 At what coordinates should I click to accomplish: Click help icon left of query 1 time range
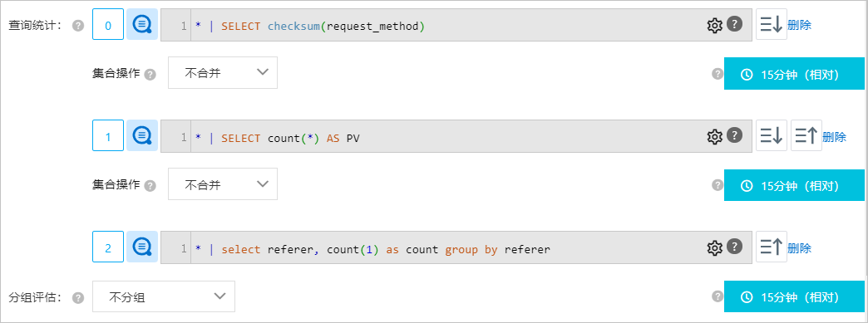(718, 184)
